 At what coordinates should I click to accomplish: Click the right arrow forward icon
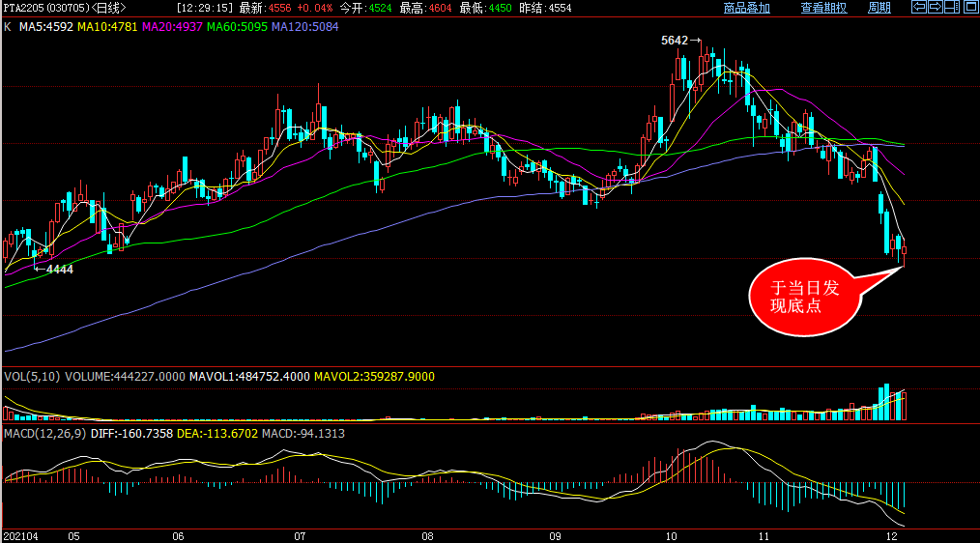coord(936,8)
